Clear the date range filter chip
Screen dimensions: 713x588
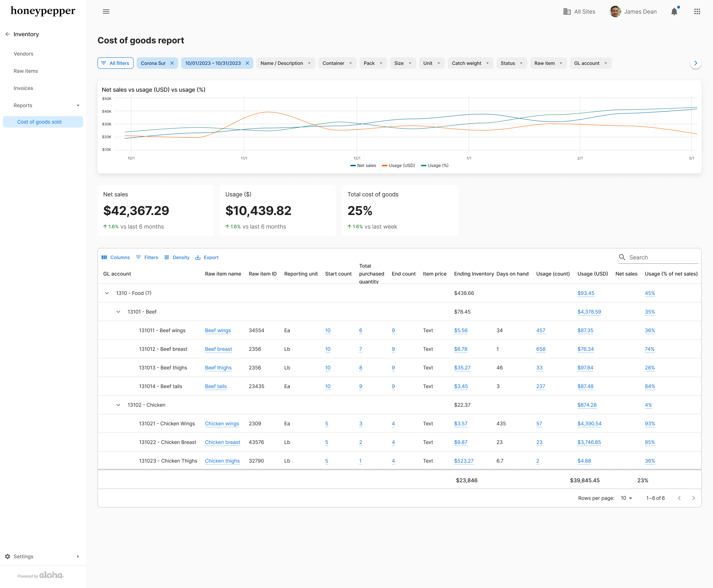(247, 63)
